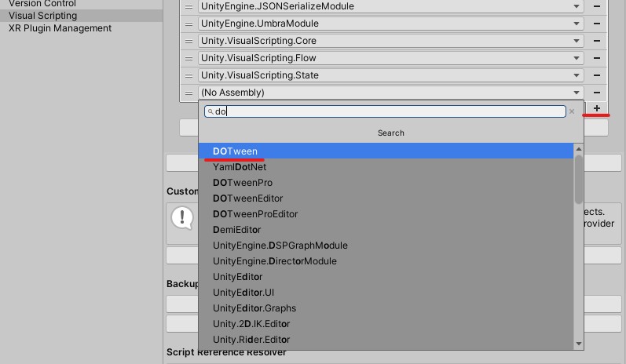
Task: Open Unity.VisualScripting.Flow assembly dropdown
Action: click(391, 58)
